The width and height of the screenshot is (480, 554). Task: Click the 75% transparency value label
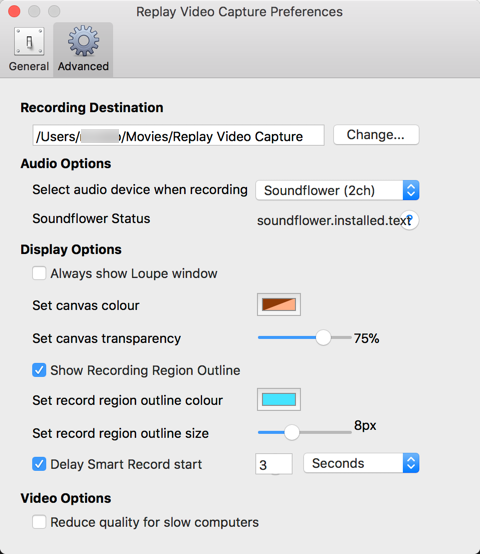(367, 338)
